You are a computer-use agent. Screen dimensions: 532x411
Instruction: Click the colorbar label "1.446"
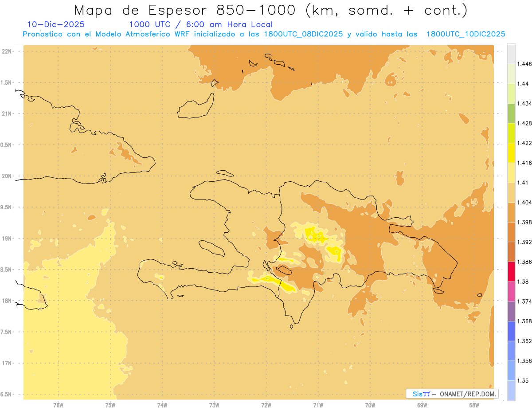click(x=524, y=64)
